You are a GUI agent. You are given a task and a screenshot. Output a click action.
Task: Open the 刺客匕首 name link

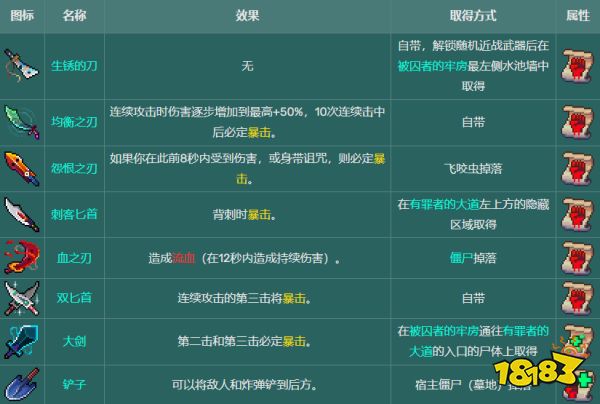[x=74, y=215]
